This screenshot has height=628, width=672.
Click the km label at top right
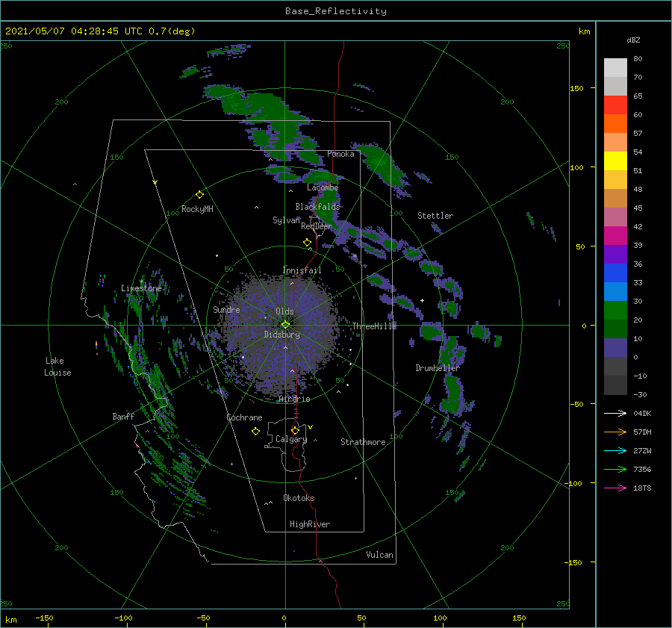click(x=584, y=31)
